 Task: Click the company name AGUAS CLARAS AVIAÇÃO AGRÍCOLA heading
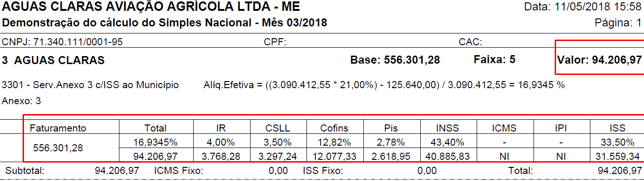pos(151,7)
